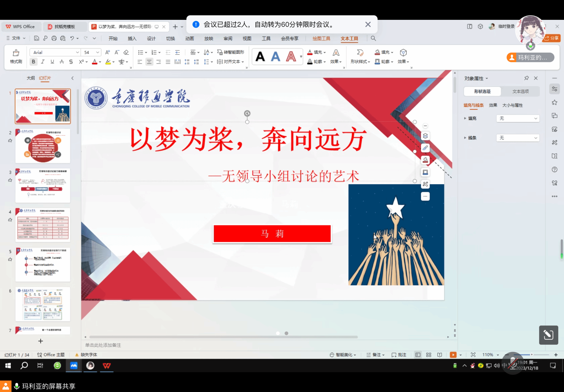Open the Arial font name dropdown
Image resolution: width=564 pixels, height=392 pixels.
click(77, 52)
